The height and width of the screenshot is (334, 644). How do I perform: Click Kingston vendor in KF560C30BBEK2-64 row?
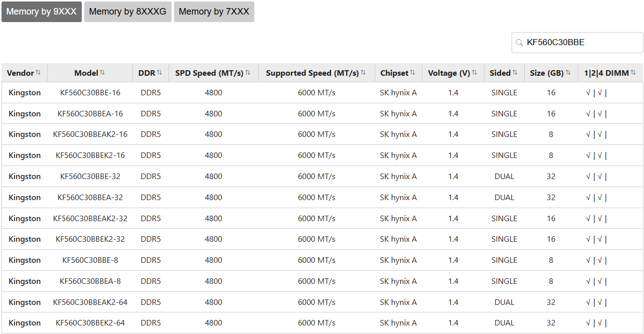25,323
